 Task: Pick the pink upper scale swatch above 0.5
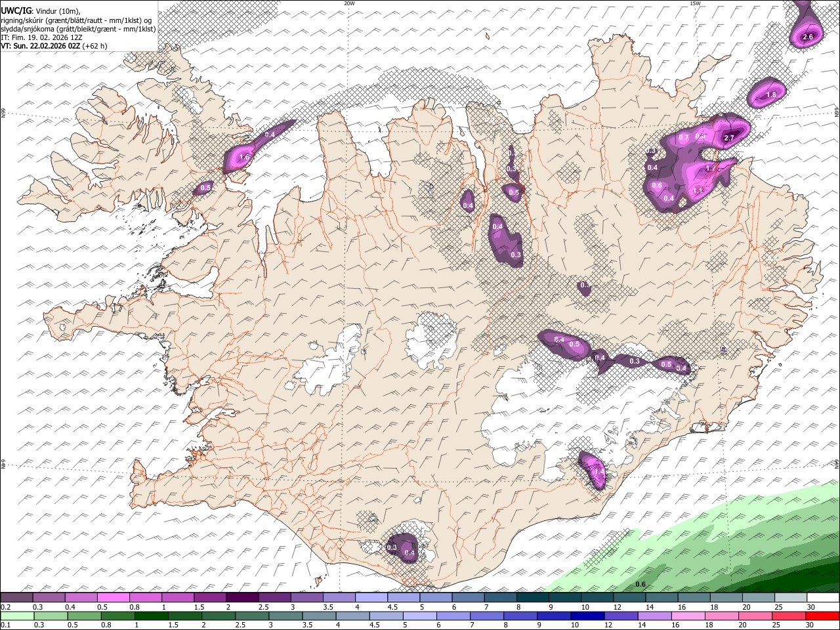pos(113,598)
